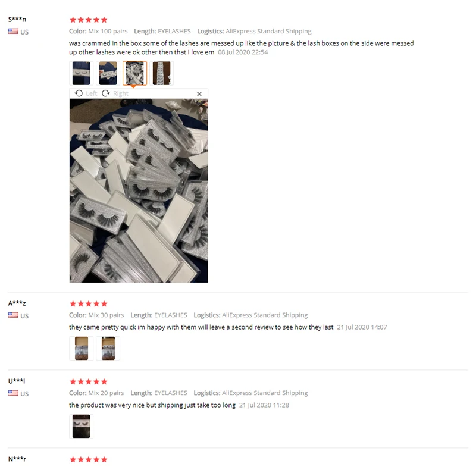This screenshot has height=476, width=476.
Task: Open the lash photo in U***l's review
Action: [x=81, y=426]
